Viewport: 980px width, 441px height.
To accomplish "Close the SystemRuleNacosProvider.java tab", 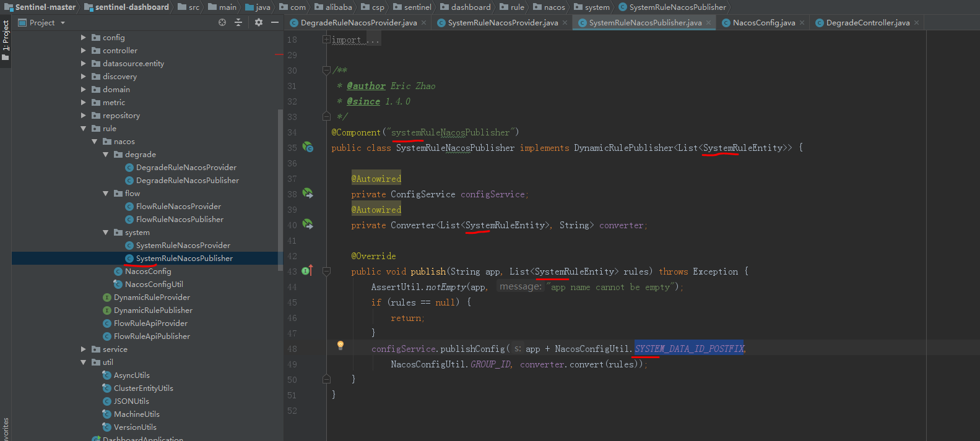I will [x=565, y=23].
